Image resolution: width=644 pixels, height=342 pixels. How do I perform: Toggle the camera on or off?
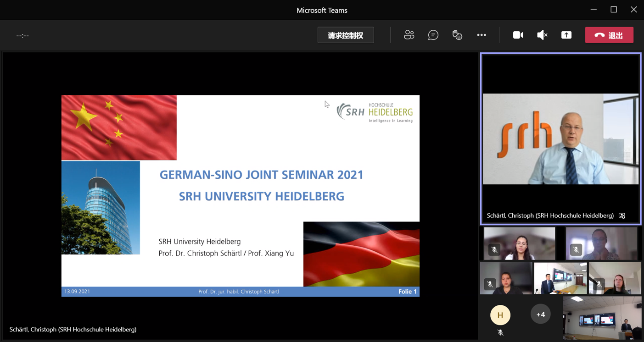click(518, 35)
